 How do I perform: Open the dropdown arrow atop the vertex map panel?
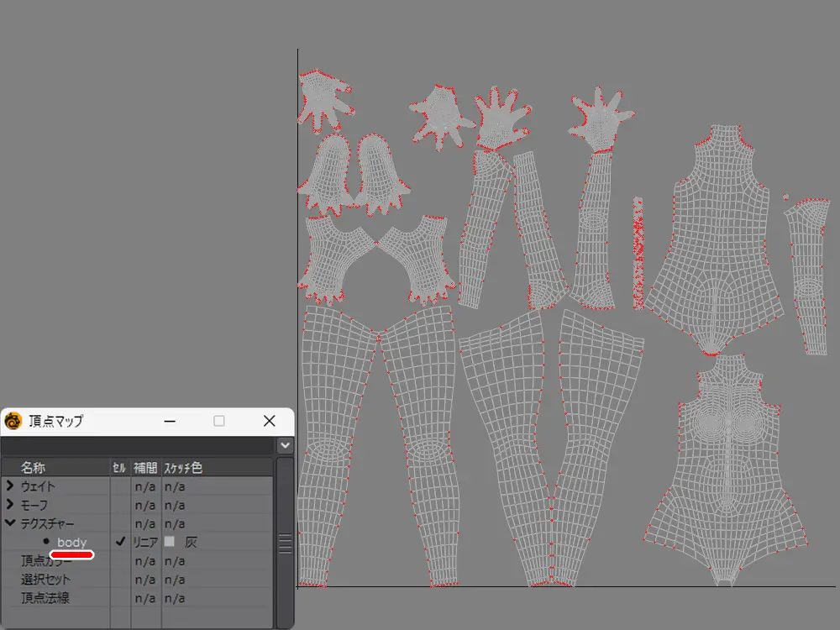pos(286,444)
